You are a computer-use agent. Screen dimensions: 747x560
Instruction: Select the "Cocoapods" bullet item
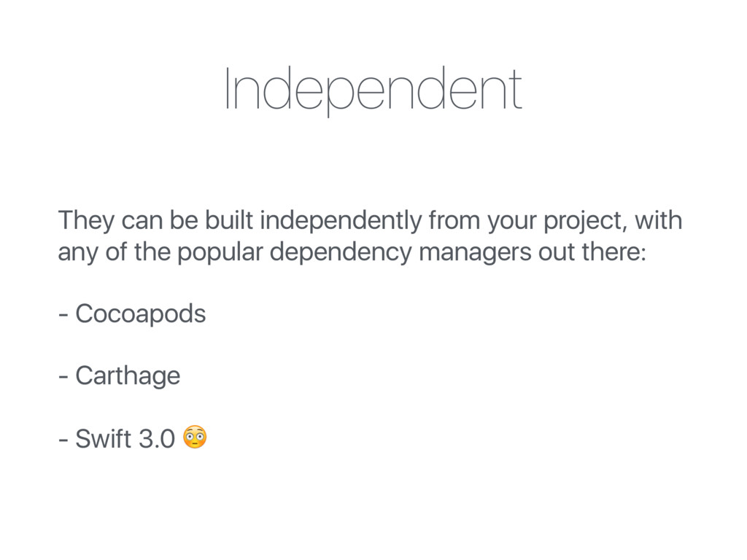140,314
